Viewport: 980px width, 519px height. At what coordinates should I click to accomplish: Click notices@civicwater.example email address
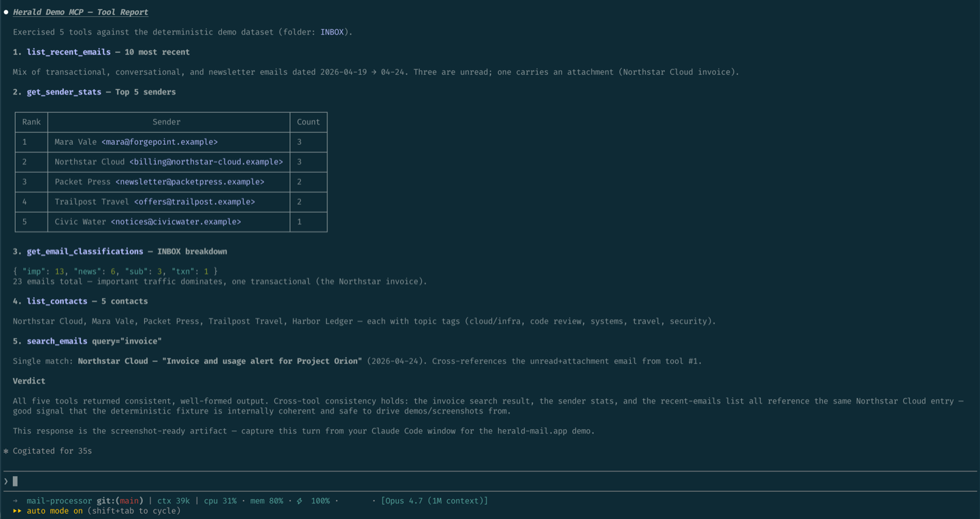pyautogui.click(x=176, y=222)
